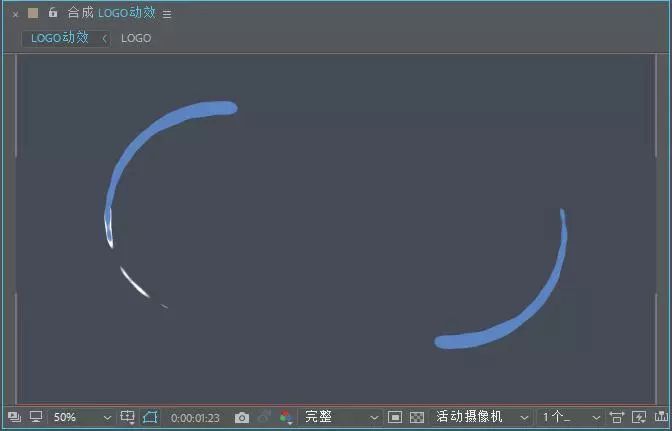
Task: Click the timeline icon at bottom right
Action: [x=661, y=417]
